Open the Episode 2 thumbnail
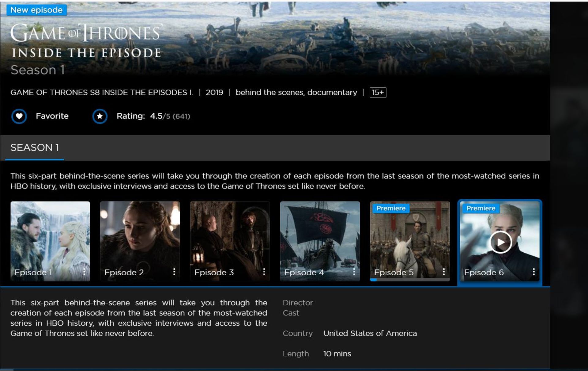588x371 pixels. coord(140,241)
